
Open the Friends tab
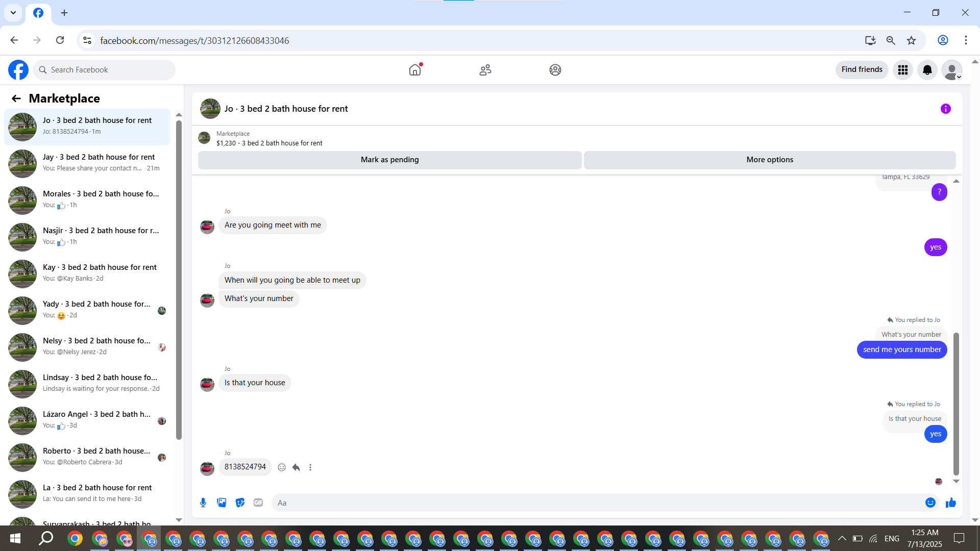485,70
